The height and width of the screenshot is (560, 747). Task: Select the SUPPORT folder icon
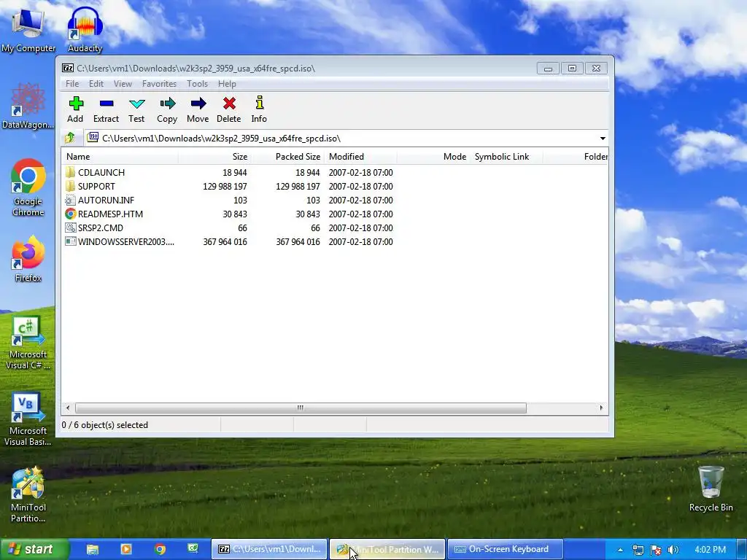pyautogui.click(x=71, y=186)
